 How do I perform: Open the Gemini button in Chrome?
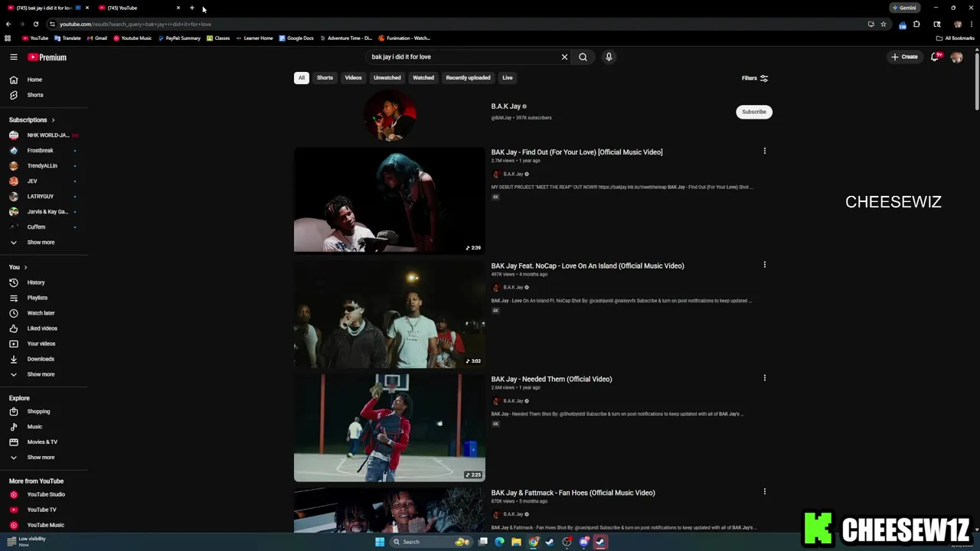904,8
